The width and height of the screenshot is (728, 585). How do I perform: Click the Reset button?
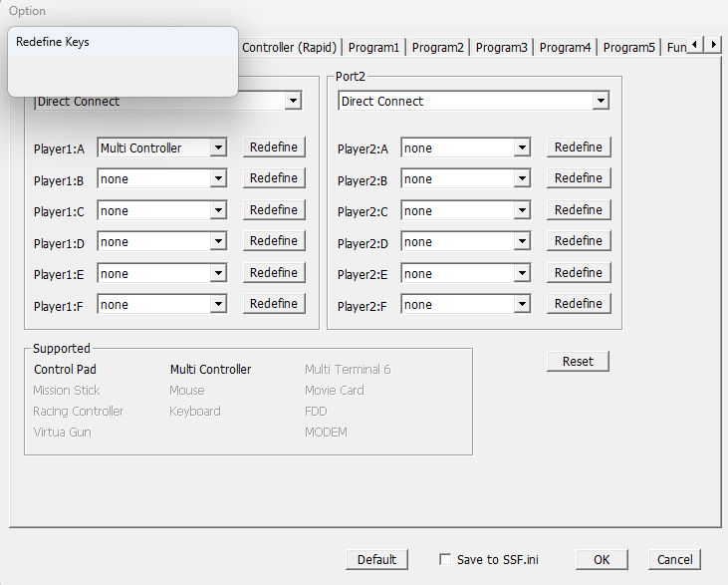click(x=578, y=361)
